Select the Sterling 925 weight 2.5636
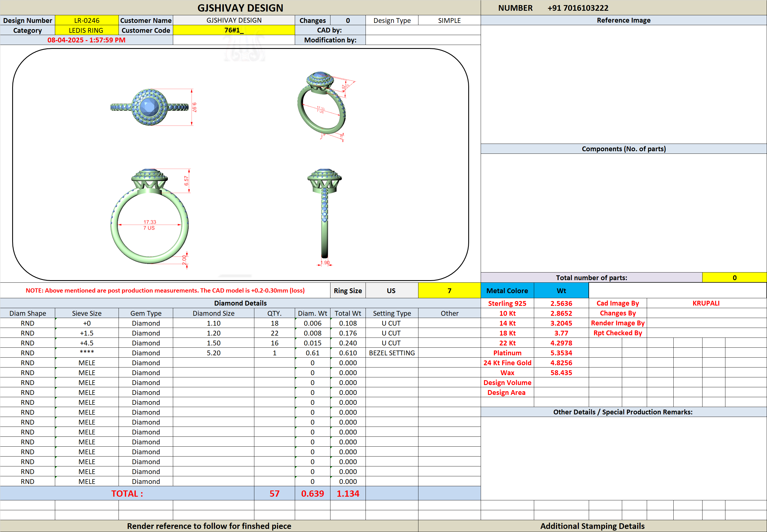The image size is (767, 532). coord(562,303)
